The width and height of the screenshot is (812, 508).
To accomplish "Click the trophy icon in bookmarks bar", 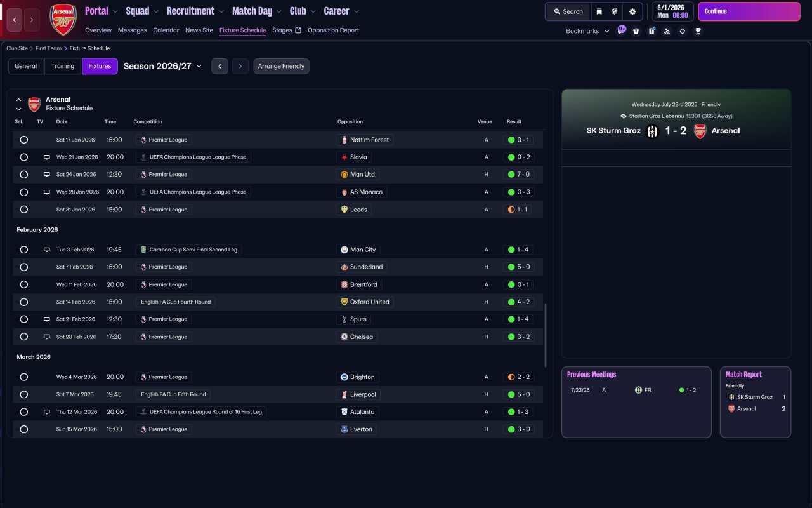I will [698, 31].
